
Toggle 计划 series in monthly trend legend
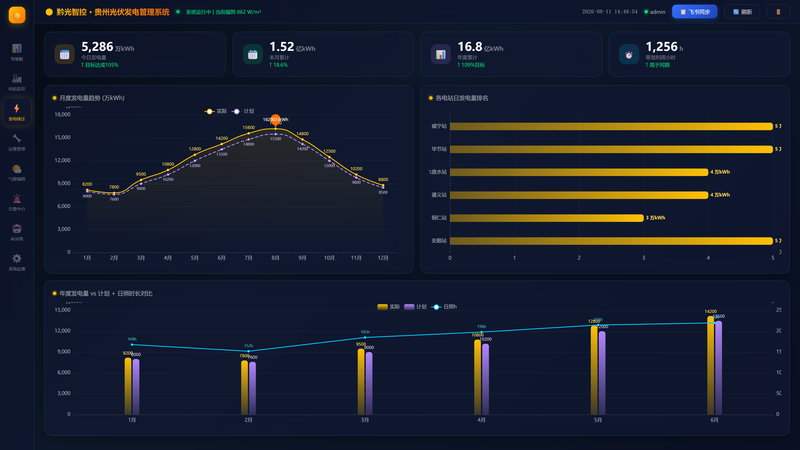tap(243, 111)
